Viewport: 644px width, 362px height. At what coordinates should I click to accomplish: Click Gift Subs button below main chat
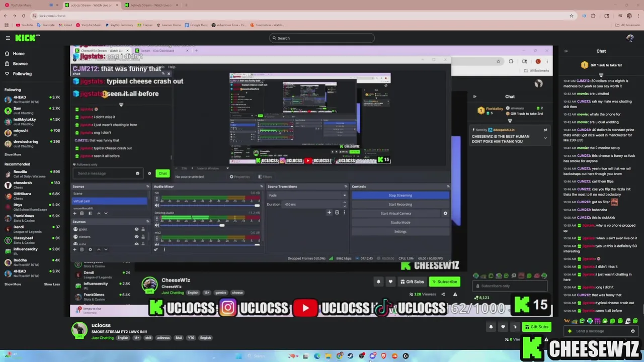pos(536,327)
